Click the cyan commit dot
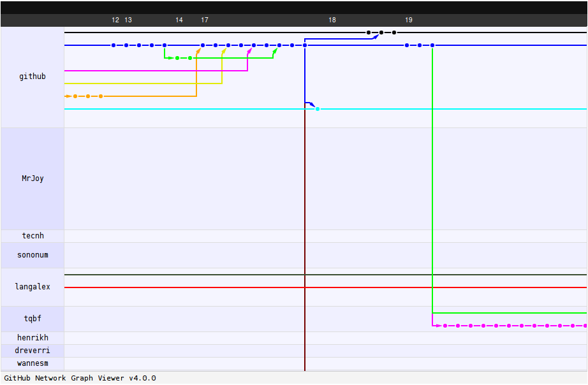588x385 pixels. [318, 109]
